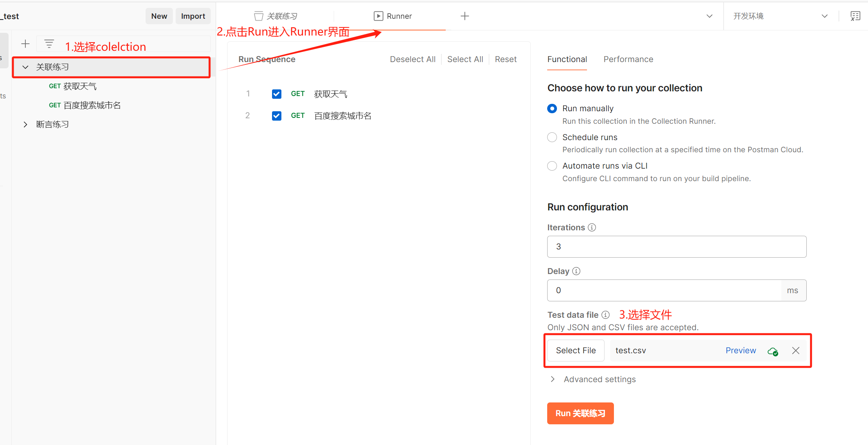This screenshot has width=868, height=445.
Task: Click the Delay info icon
Action: (x=576, y=271)
